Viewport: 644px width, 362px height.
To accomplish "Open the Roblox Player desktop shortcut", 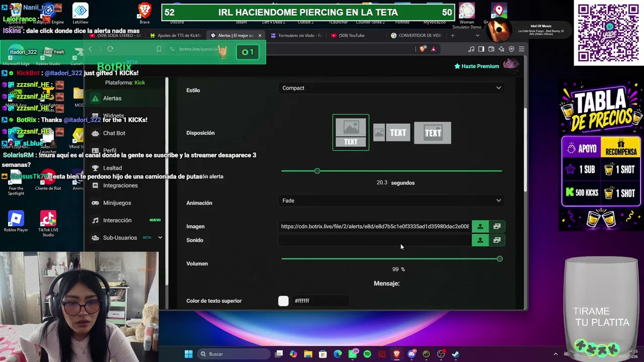I will coord(16,222).
